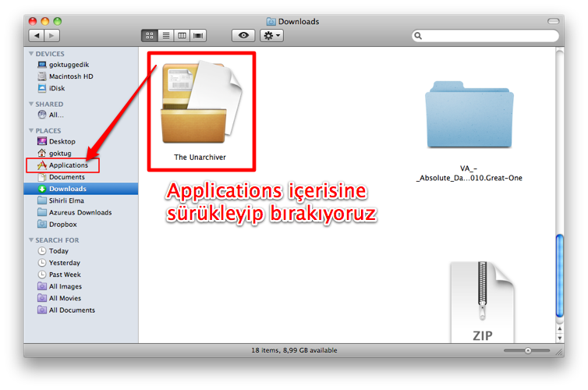Collapse the SEARCH FOR section triangle
The height and width of the screenshot is (390, 588).
coord(31,240)
